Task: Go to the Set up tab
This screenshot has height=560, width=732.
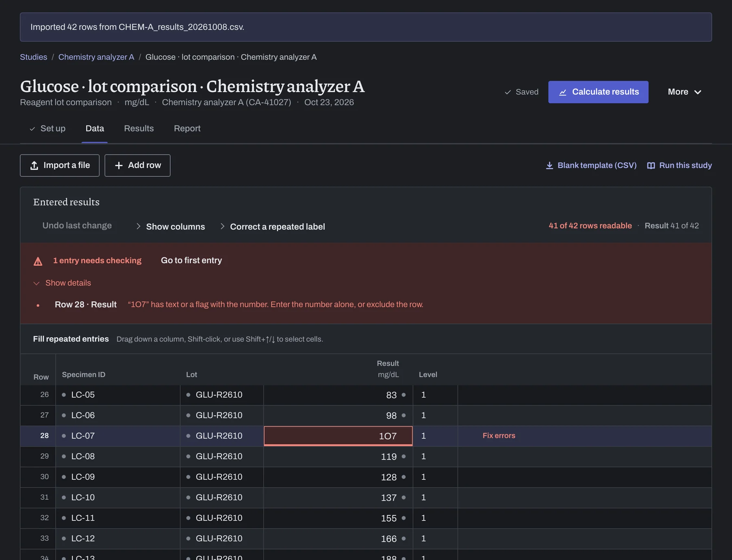Action: point(47,128)
